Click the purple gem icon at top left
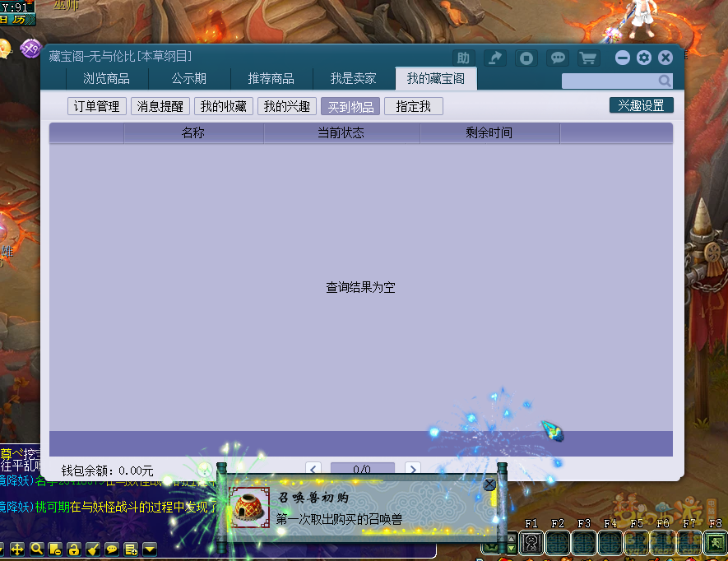This screenshot has width=728, height=561. coord(30,49)
